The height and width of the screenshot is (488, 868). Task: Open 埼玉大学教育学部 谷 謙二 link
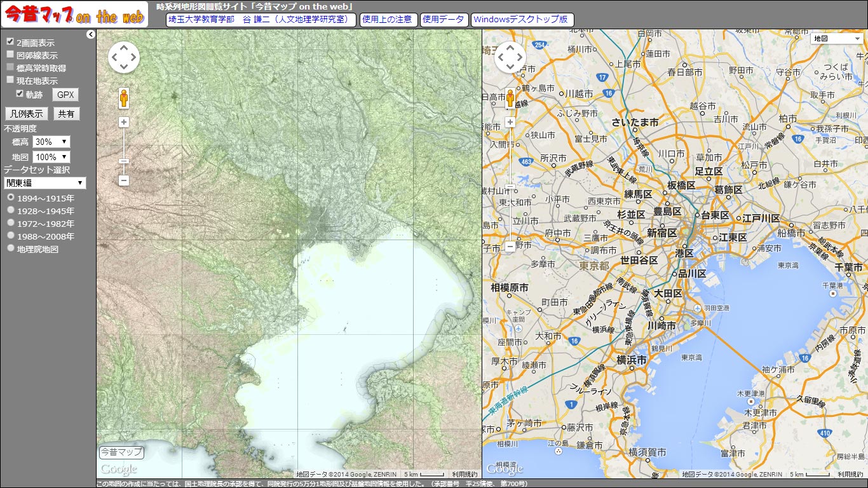click(x=261, y=20)
